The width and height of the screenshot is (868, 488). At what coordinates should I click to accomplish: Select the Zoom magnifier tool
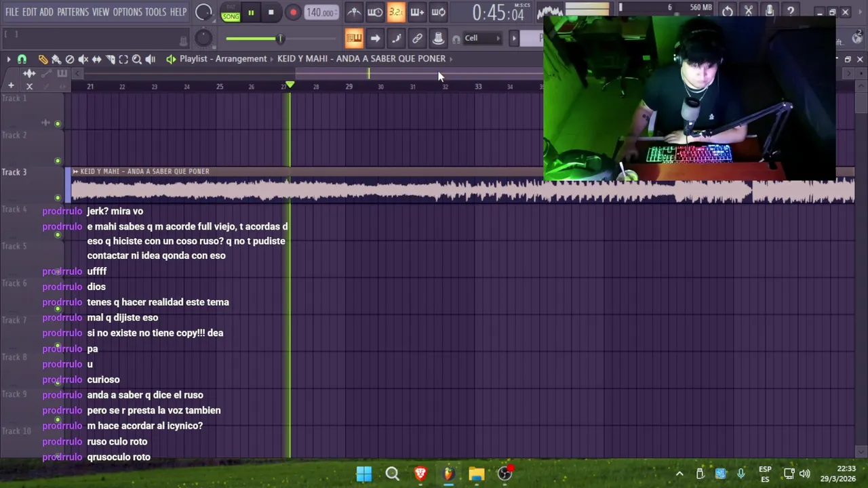click(x=137, y=60)
